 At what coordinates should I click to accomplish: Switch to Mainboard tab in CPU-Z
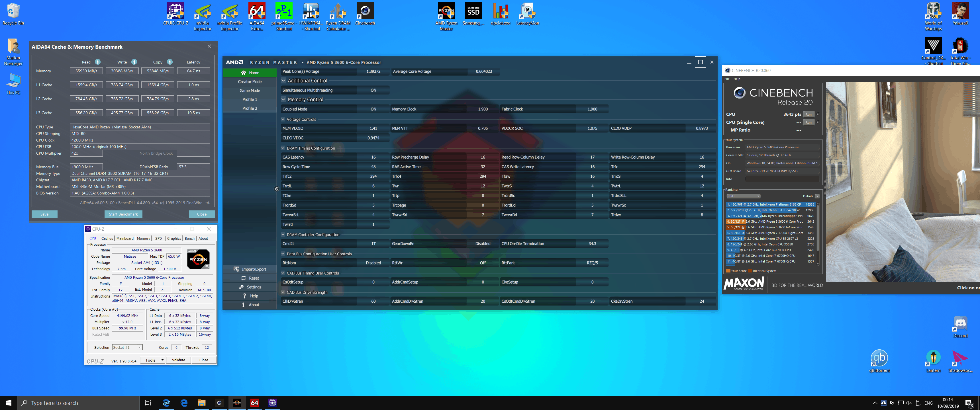[x=125, y=239]
